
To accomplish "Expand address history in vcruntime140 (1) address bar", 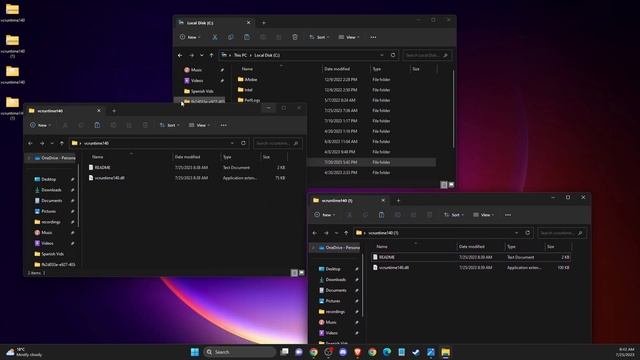I will point(516,233).
